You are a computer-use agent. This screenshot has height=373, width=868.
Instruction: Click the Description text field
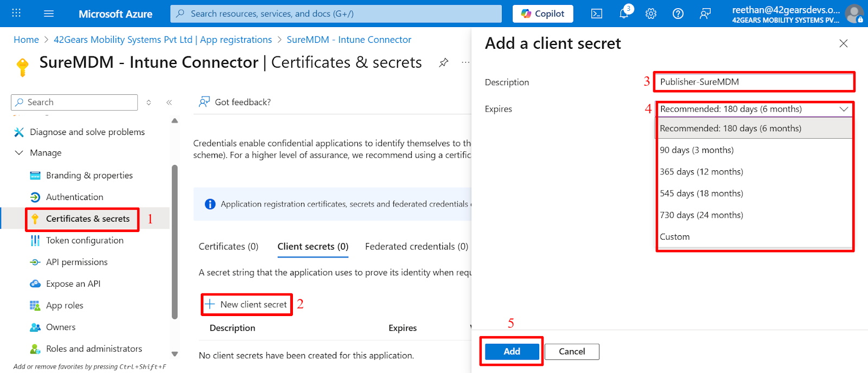pos(754,82)
